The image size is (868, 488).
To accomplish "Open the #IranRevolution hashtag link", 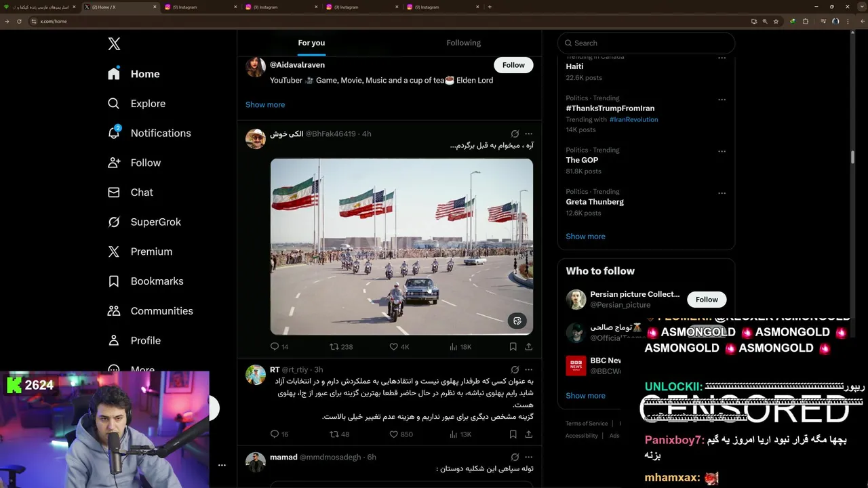I will 633,119.
